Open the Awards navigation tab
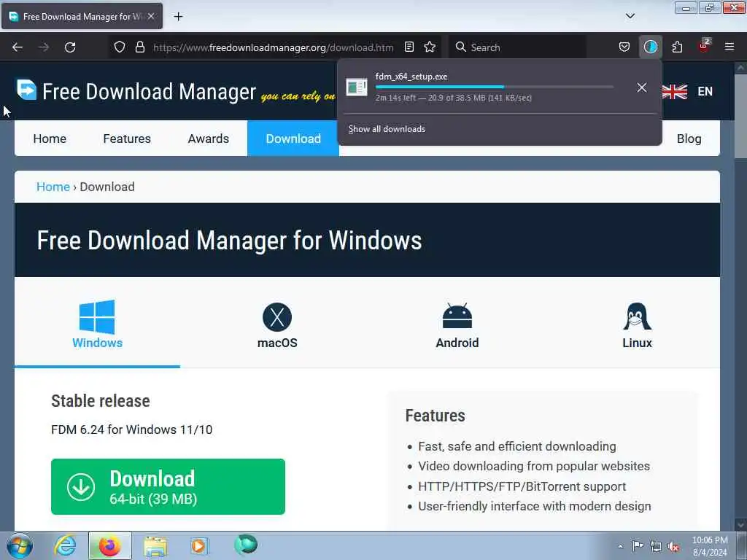The height and width of the screenshot is (560, 747). [x=208, y=139]
